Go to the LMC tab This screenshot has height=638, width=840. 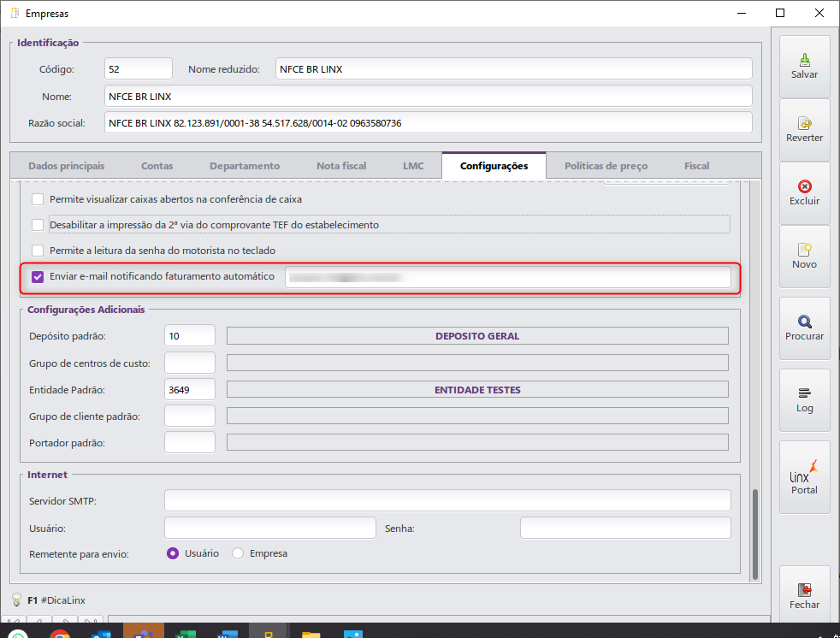point(413,166)
